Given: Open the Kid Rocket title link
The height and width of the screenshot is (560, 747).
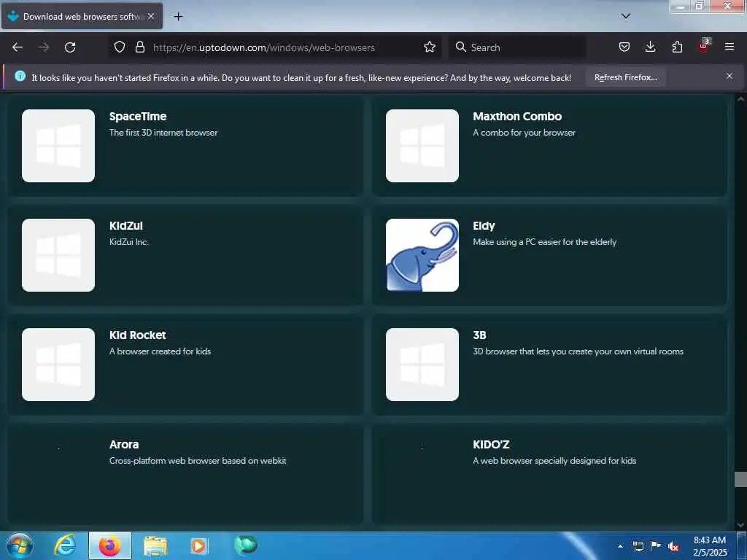Looking at the screenshot, I should tap(137, 335).
